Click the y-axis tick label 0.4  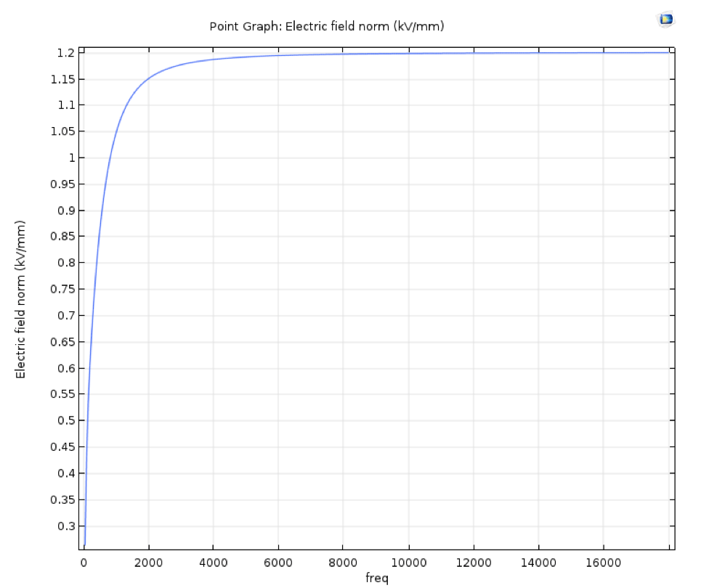tap(66, 473)
